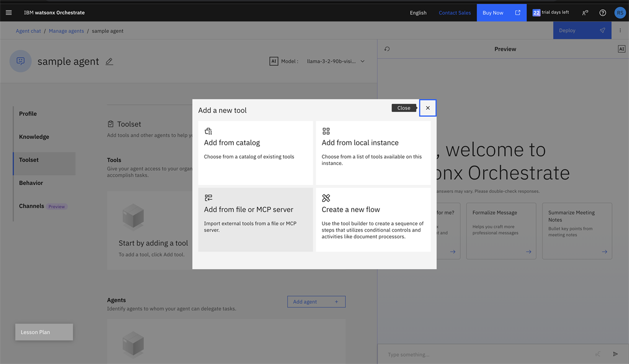Click the Preview panel heading text

[505, 49]
